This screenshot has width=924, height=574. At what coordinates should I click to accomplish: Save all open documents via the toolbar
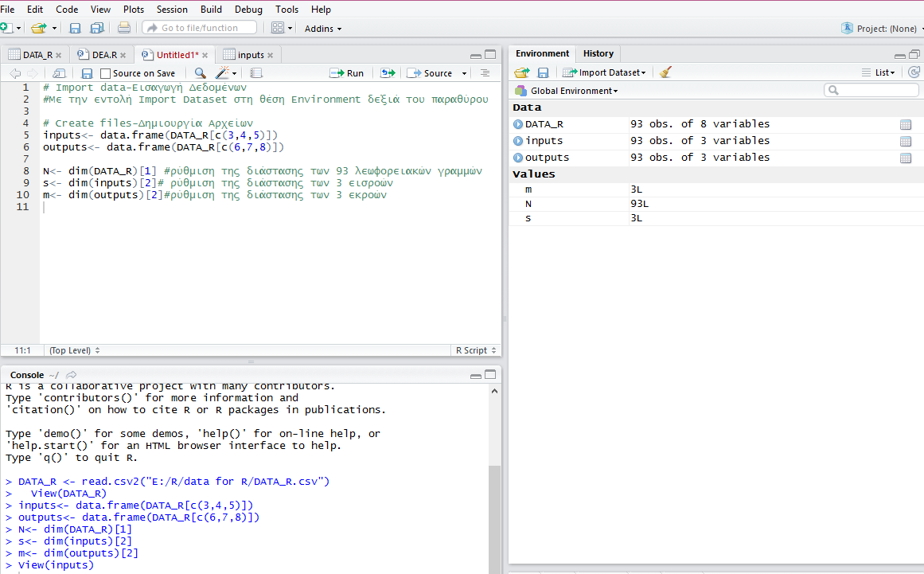pos(96,28)
